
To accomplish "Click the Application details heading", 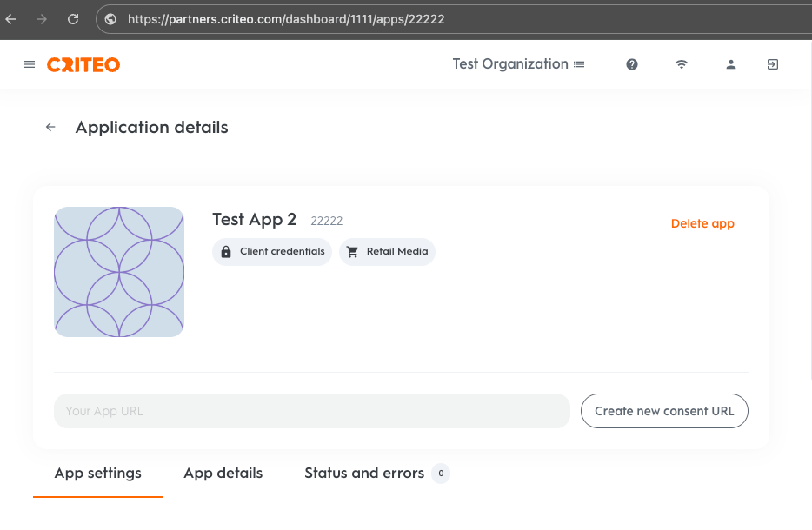I will [152, 128].
